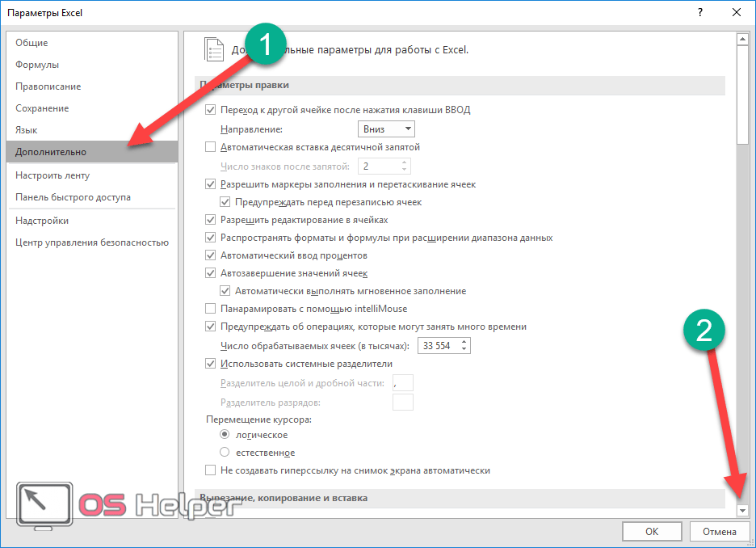Increase Число знаков после запятой value

(x=405, y=162)
